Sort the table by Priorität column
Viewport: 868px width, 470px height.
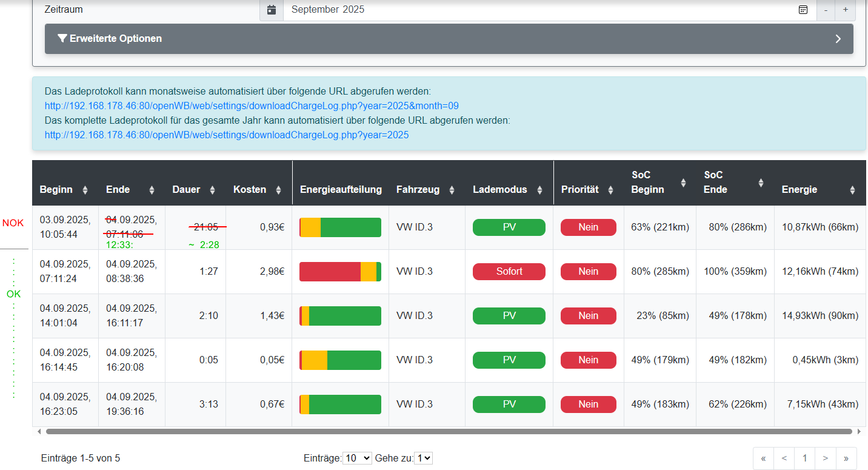(610, 190)
